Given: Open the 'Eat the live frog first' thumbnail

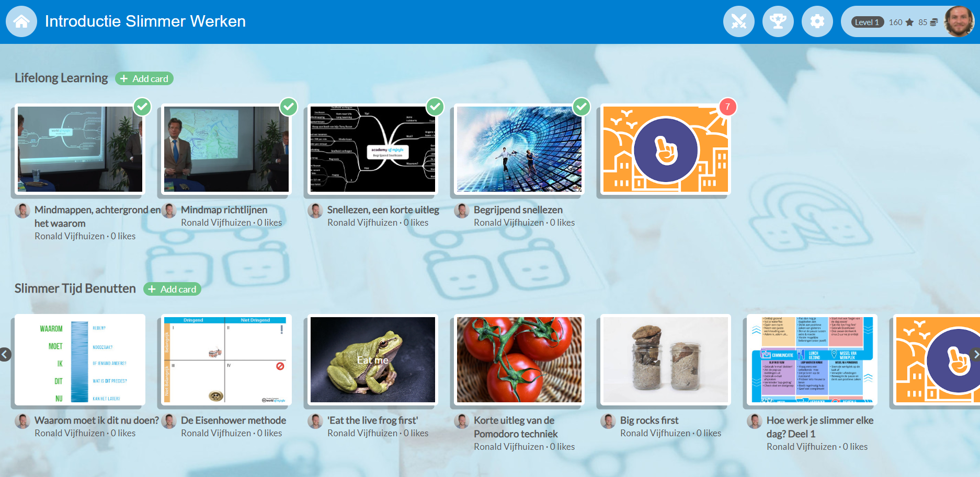Looking at the screenshot, I should (x=373, y=360).
